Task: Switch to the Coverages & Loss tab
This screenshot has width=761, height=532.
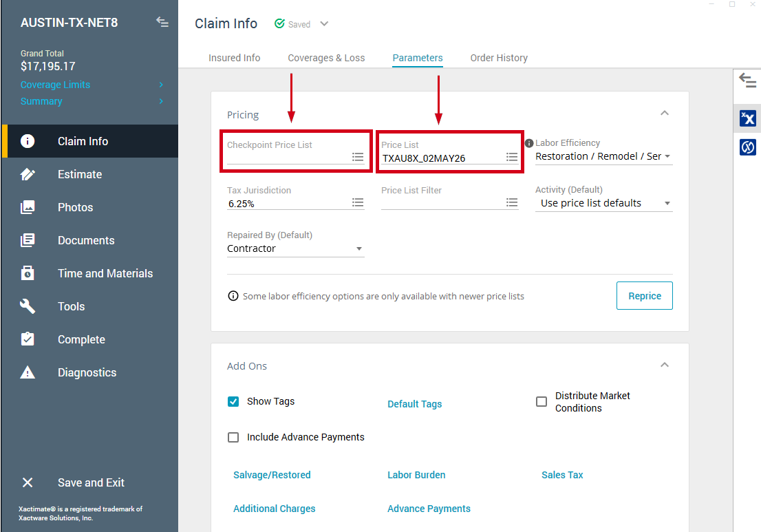Action: point(326,58)
